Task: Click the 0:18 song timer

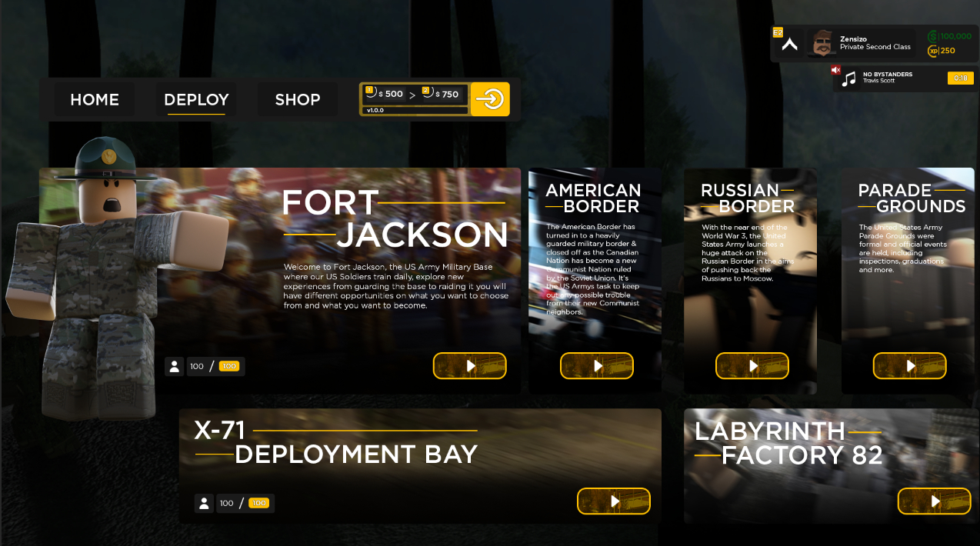Action: point(961,78)
